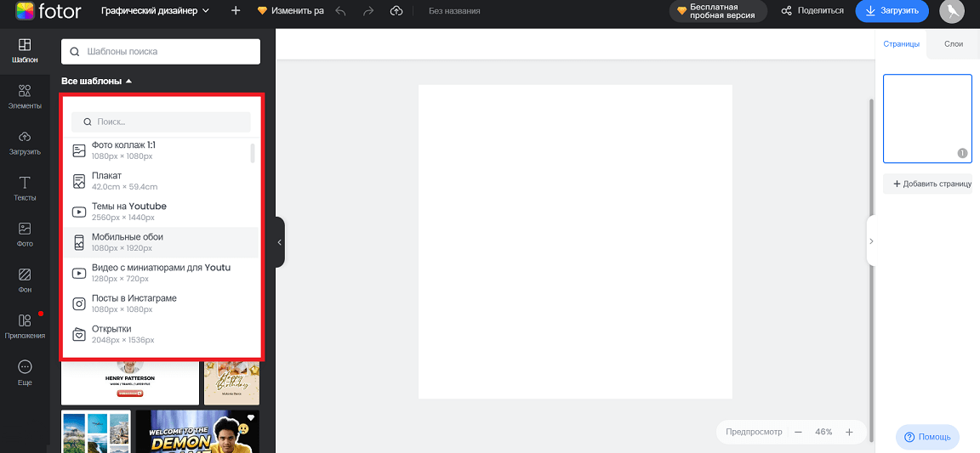Click the Поиск field in dropdown
The width and height of the screenshot is (980, 453).
161,122
